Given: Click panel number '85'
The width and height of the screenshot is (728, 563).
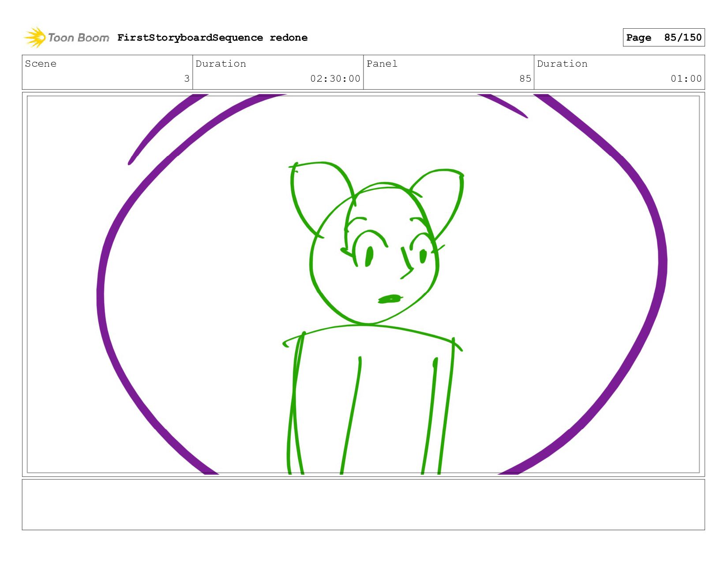Looking at the screenshot, I should (x=525, y=79).
